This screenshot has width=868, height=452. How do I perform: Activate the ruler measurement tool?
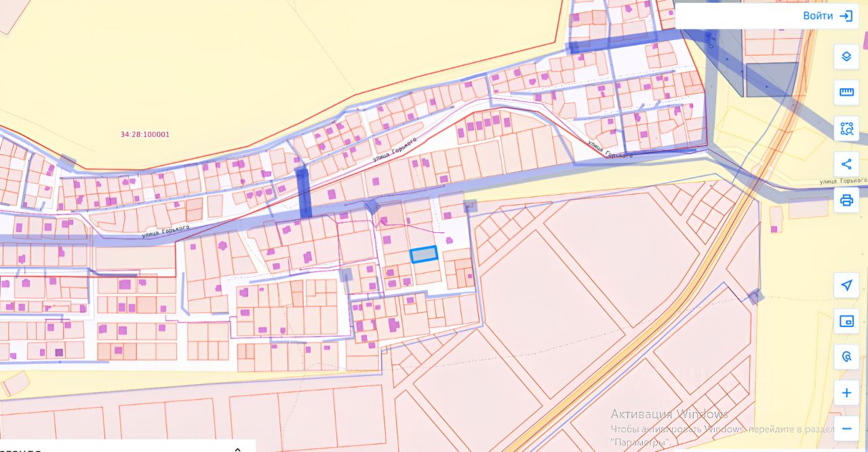(846, 92)
